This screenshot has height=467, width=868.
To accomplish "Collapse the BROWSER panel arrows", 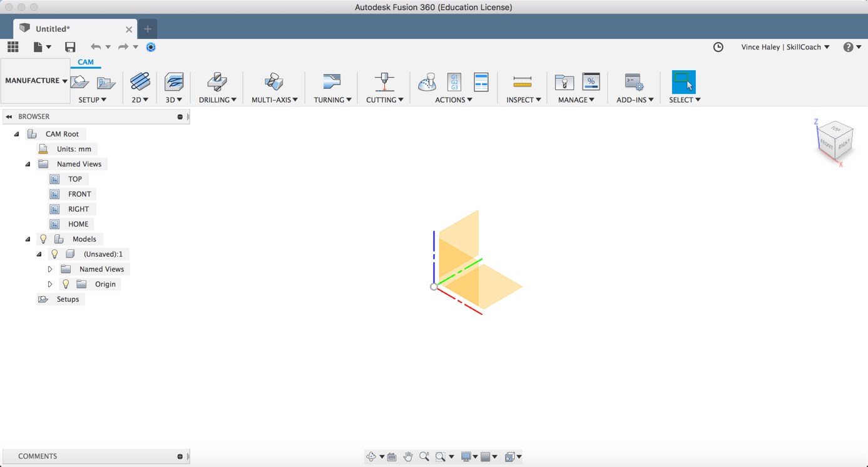I will [x=9, y=116].
